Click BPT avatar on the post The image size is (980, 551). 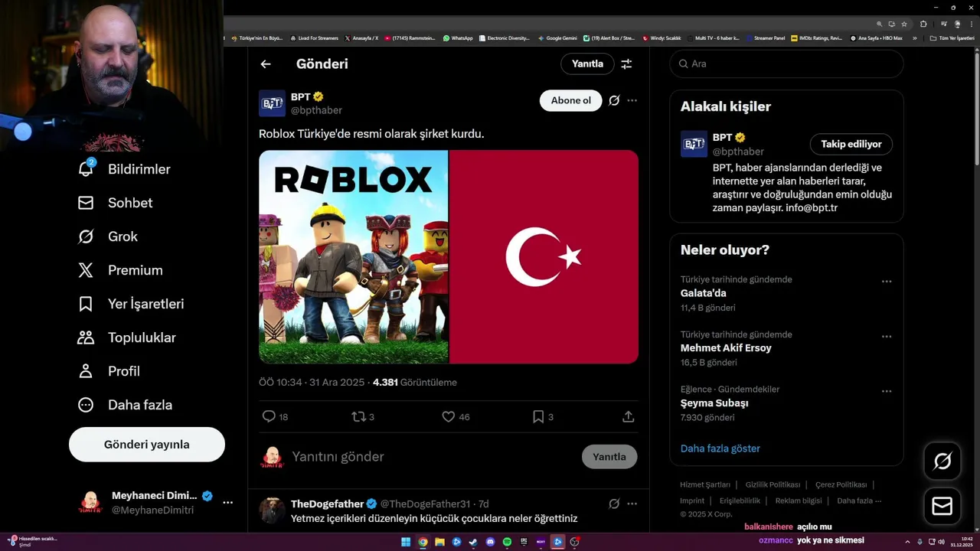[x=272, y=103]
